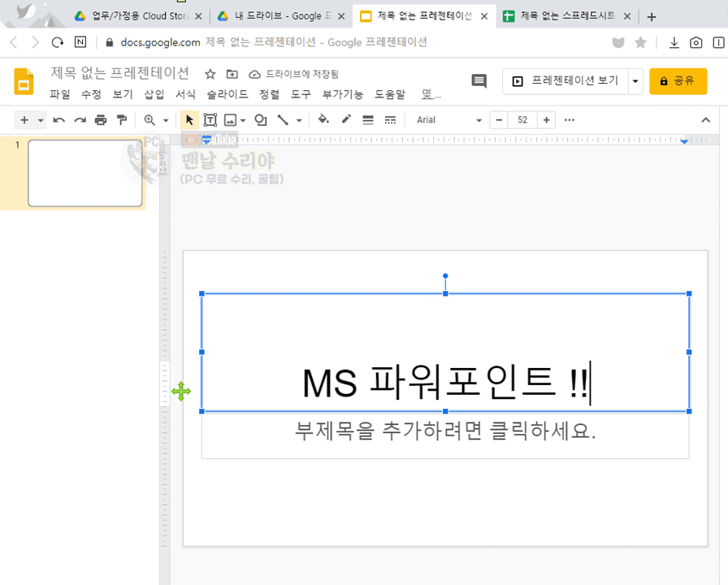
Task: Open the 삽입 menu
Action: coord(154,94)
